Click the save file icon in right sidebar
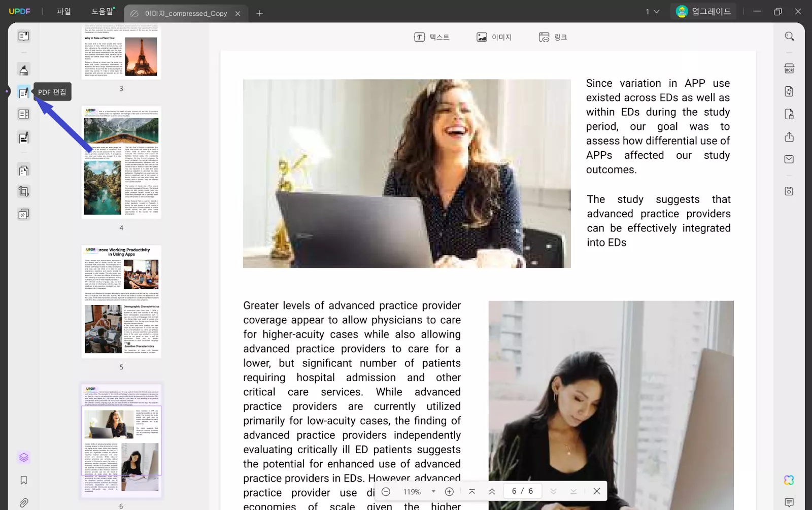812x510 pixels. (789, 191)
